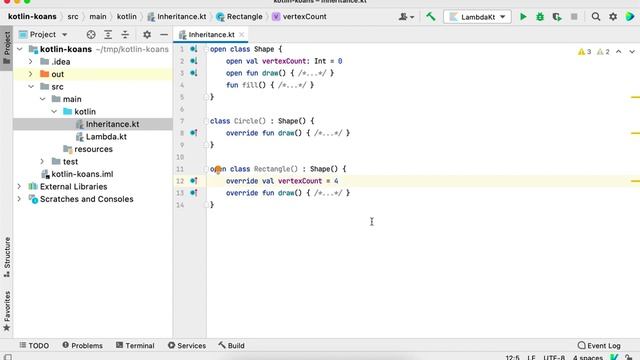Collapse the main folder
Screen dimensions: 640x360
42,99
